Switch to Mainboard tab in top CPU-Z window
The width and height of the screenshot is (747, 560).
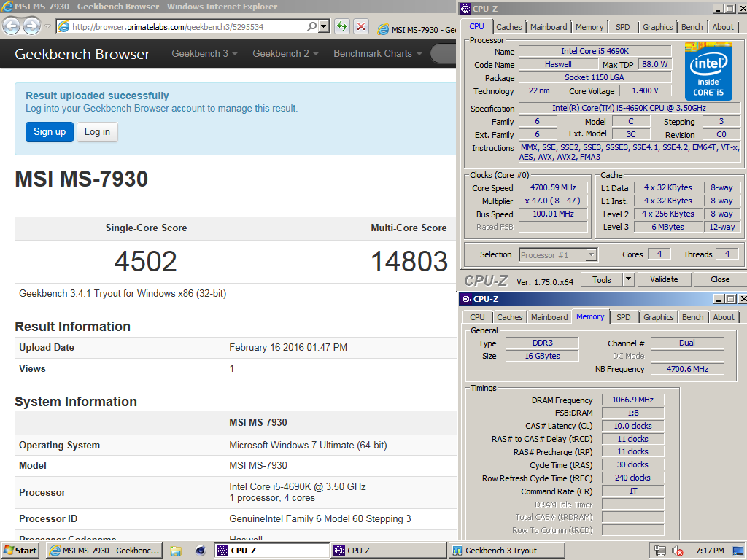[x=549, y=27]
